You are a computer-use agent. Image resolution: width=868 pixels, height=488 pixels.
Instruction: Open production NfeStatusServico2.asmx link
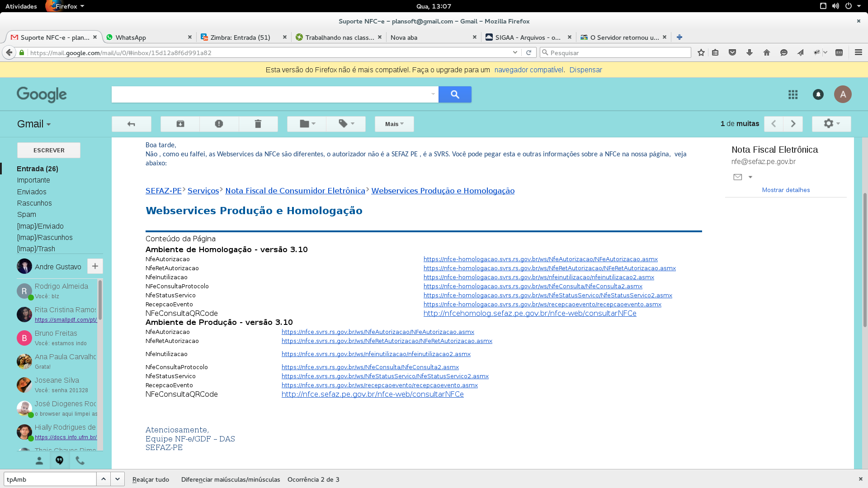(x=385, y=376)
